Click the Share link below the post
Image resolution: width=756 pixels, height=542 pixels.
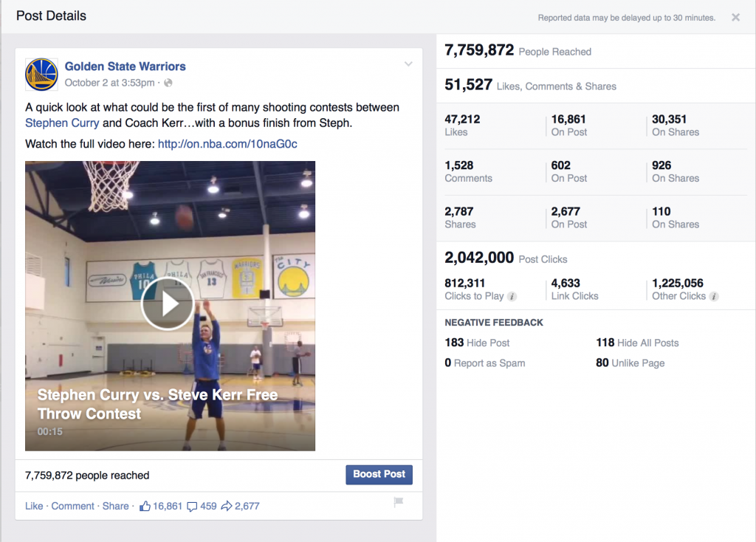[x=115, y=506]
